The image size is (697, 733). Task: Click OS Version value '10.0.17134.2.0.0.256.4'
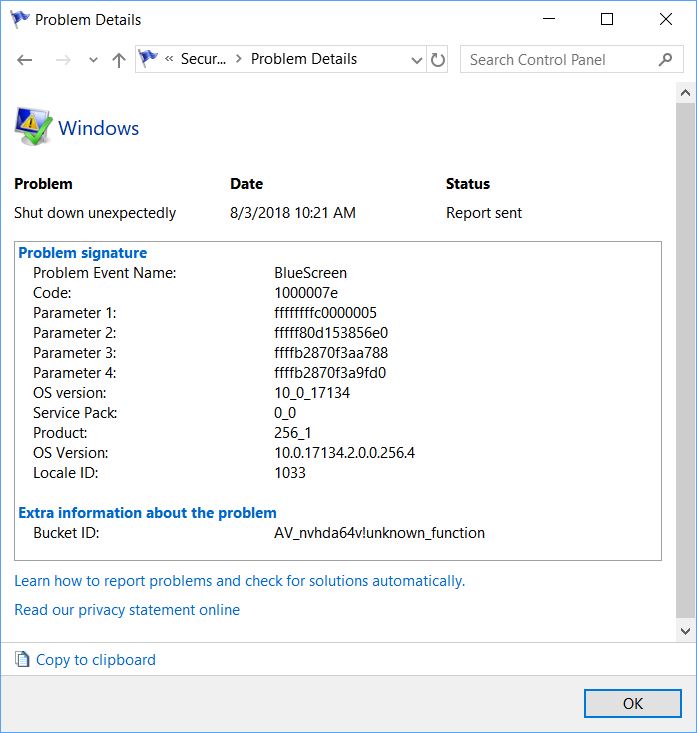344,453
